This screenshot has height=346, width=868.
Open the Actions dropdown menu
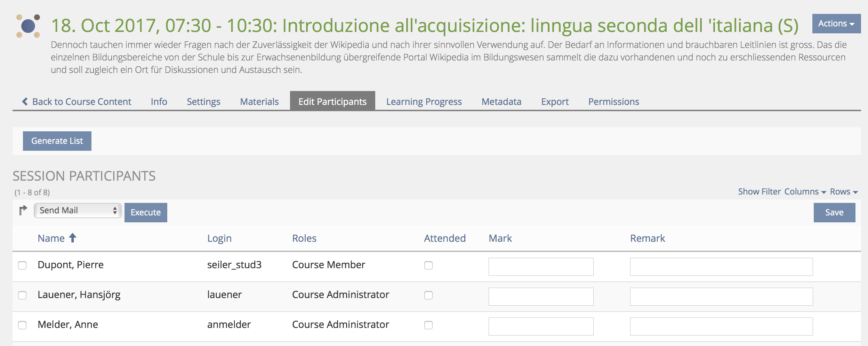[836, 24]
